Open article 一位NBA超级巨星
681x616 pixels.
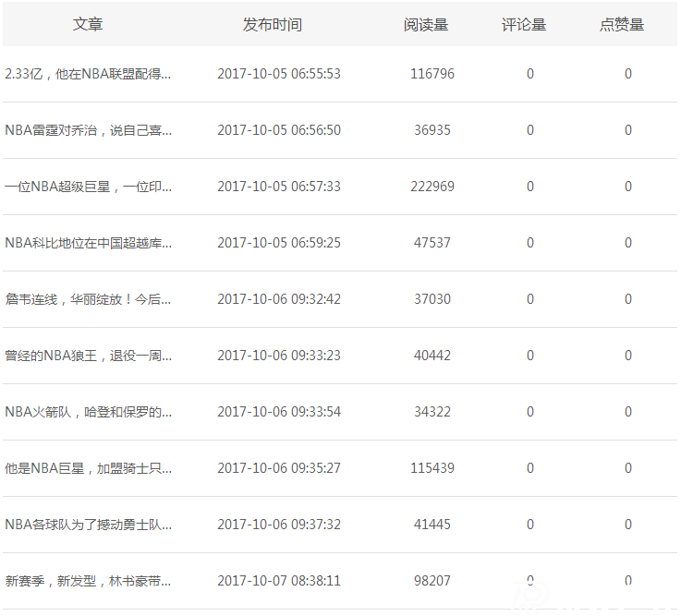click(88, 187)
